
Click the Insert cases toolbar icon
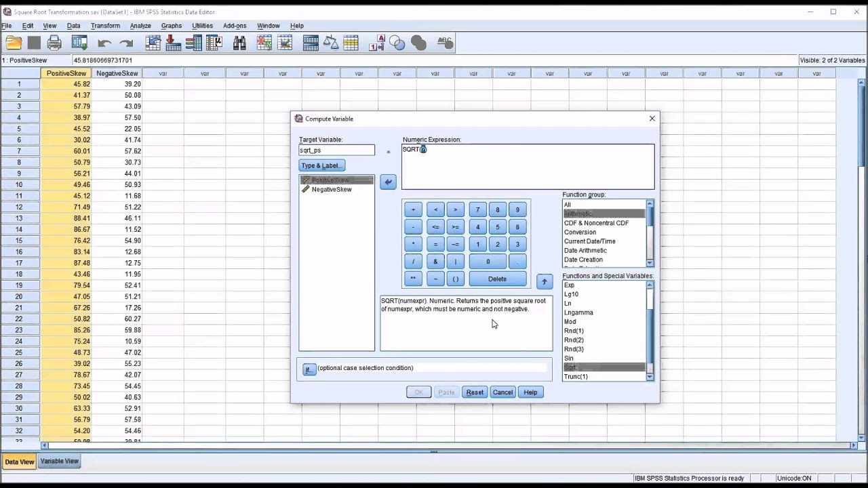coord(264,43)
